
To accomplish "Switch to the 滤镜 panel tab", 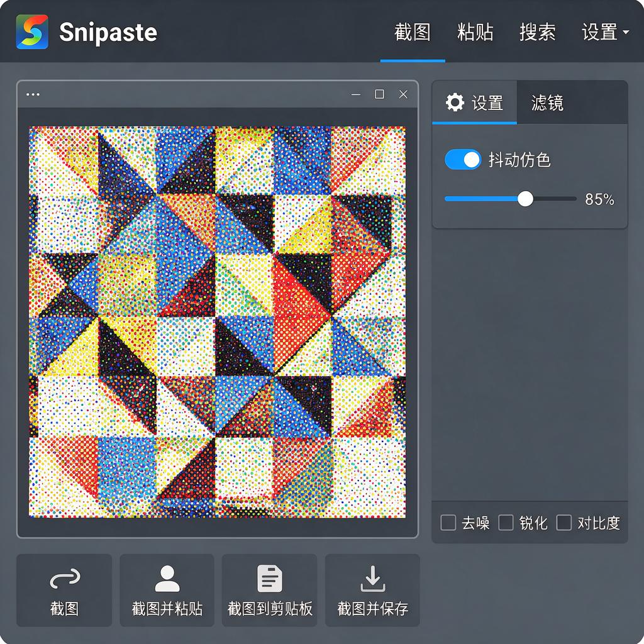I will pyautogui.click(x=547, y=103).
